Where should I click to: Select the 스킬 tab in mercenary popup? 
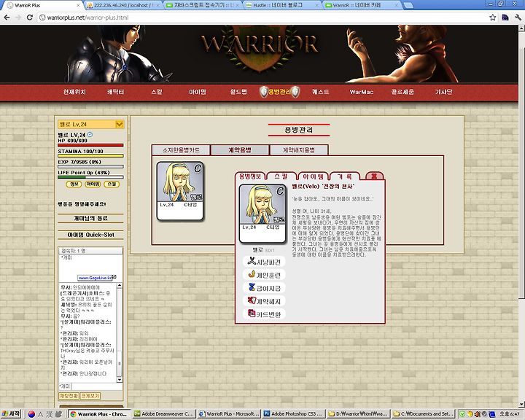tap(281, 176)
